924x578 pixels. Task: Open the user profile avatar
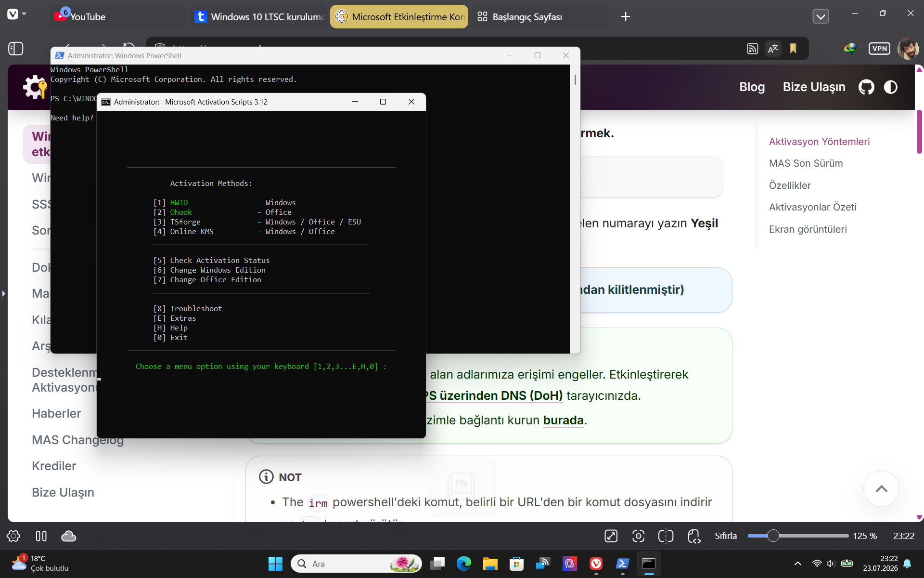(908, 48)
